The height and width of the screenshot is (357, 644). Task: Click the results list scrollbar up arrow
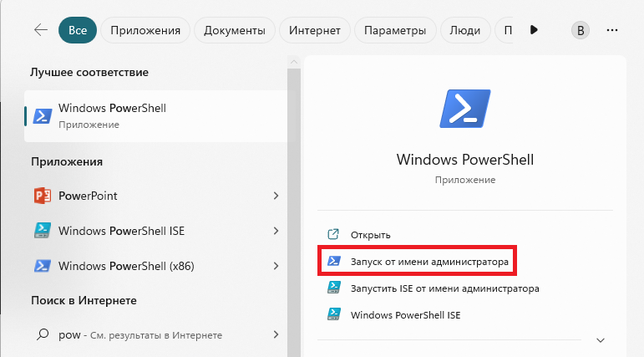tap(294, 62)
